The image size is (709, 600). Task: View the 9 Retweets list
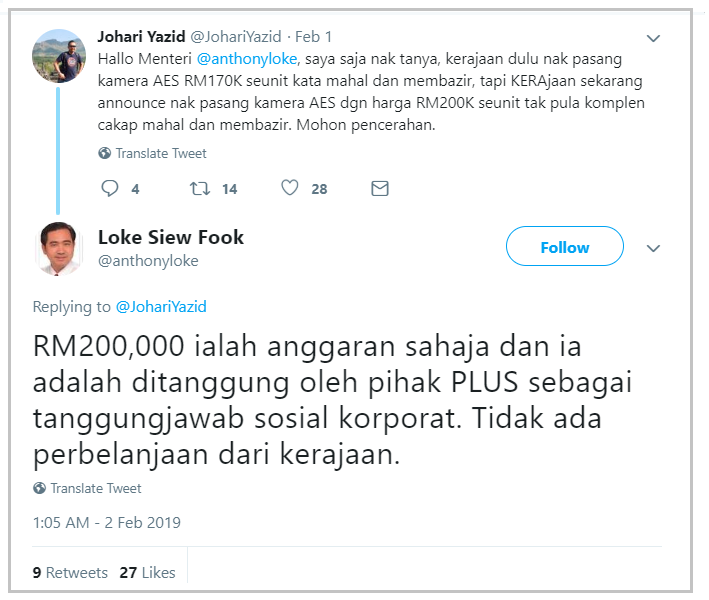[x=70, y=572]
